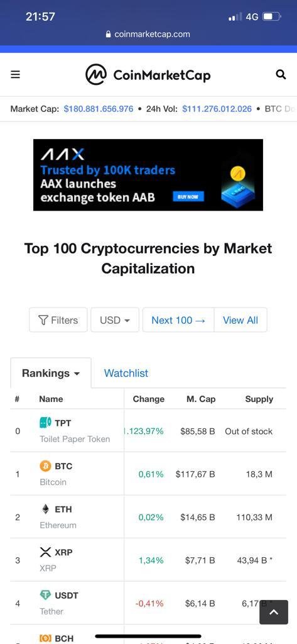
Task: Select the Ethereum diamond icon
Action: 45,509
